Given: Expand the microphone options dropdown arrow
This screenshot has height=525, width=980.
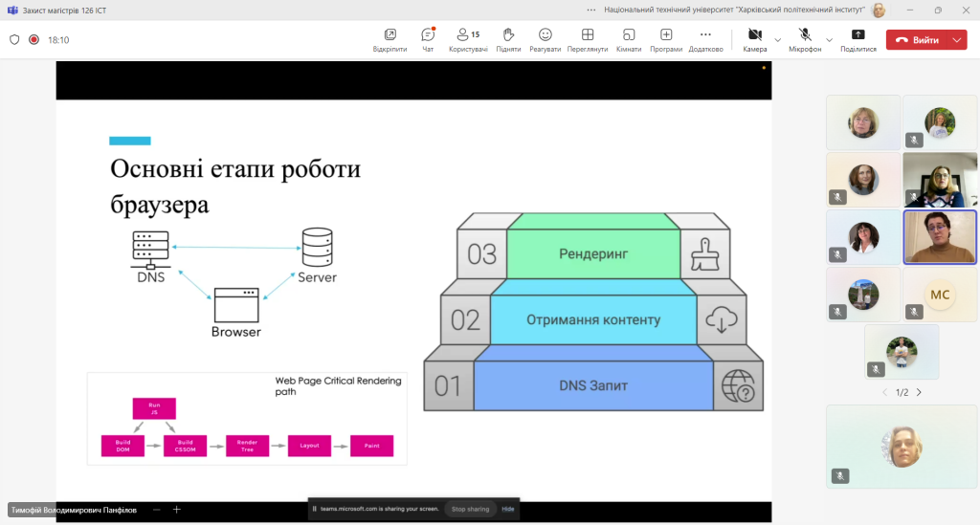Looking at the screenshot, I should (x=830, y=40).
